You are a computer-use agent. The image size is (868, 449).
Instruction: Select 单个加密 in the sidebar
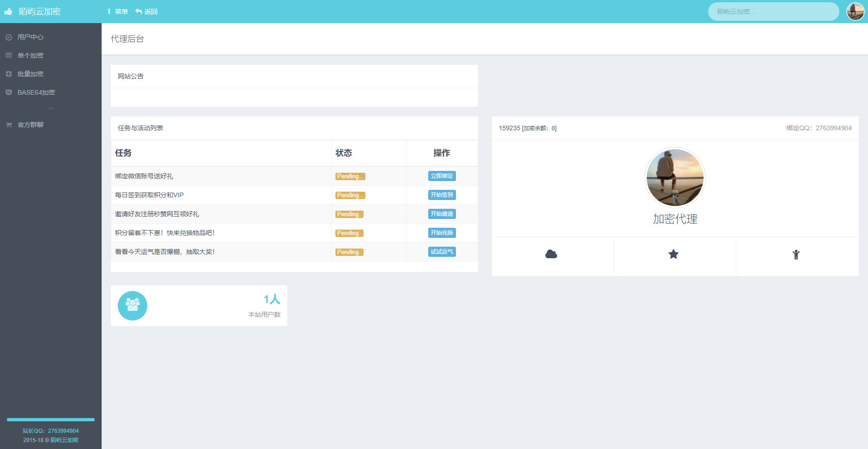(30, 55)
